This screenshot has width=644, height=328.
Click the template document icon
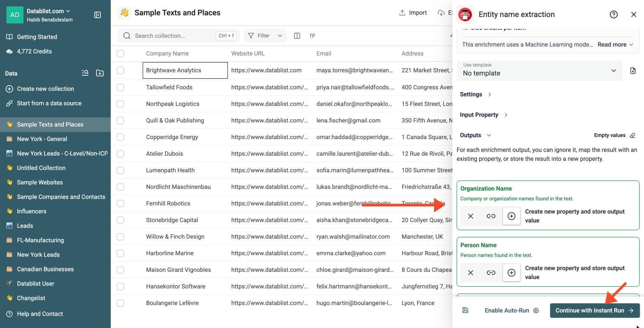tap(633, 71)
